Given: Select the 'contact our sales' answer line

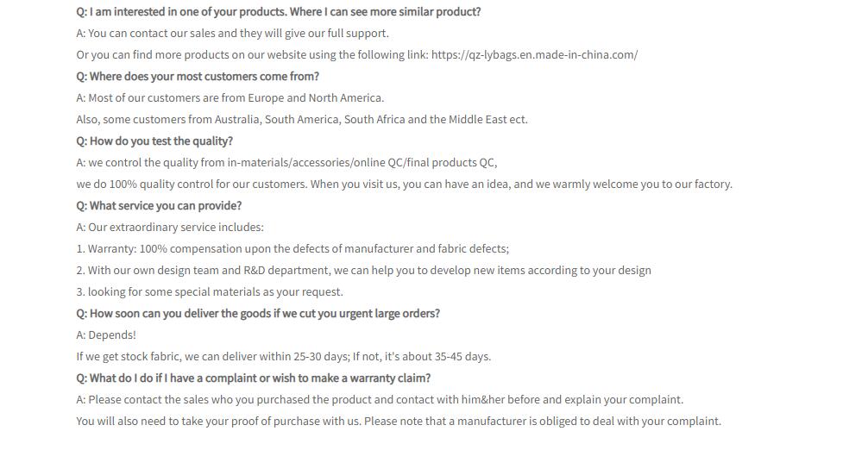Looking at the screenshot, I should [232, 33].
